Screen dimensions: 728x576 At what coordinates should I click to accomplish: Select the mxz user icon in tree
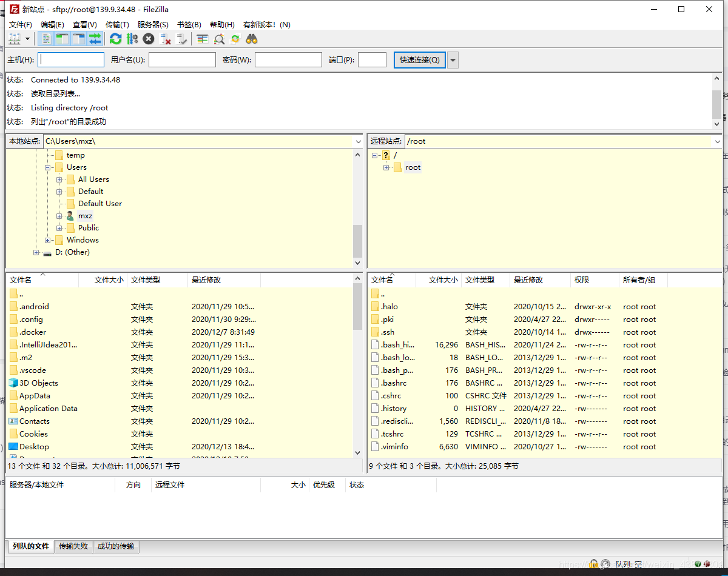(70, 216)
